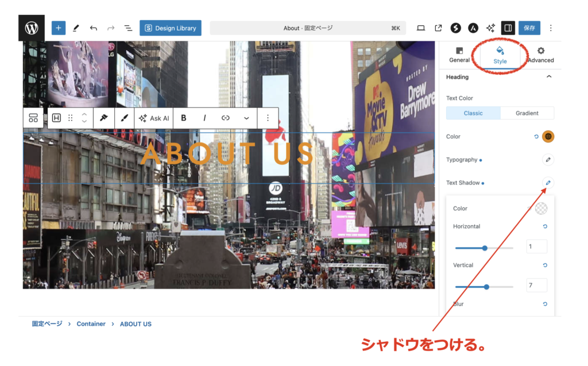
Task: Click the Ask AI toolbar button
Action: tap(154, 118)
